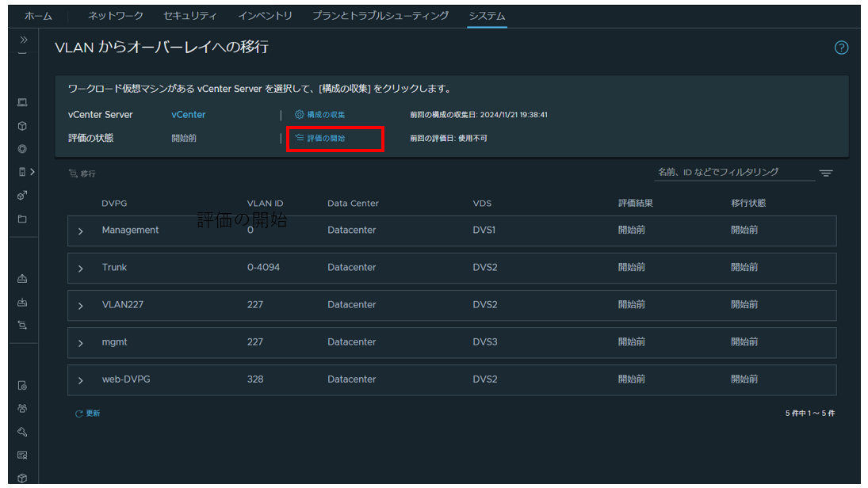Focus the 名前、ID などでフィルタリング field
The image size is (868, 488).
tap(734, 172)
